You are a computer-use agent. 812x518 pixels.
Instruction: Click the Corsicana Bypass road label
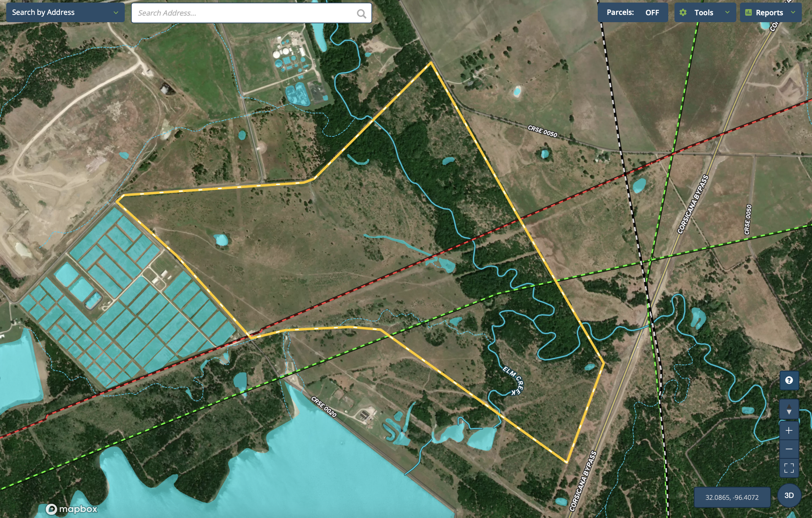pos(693,204)
